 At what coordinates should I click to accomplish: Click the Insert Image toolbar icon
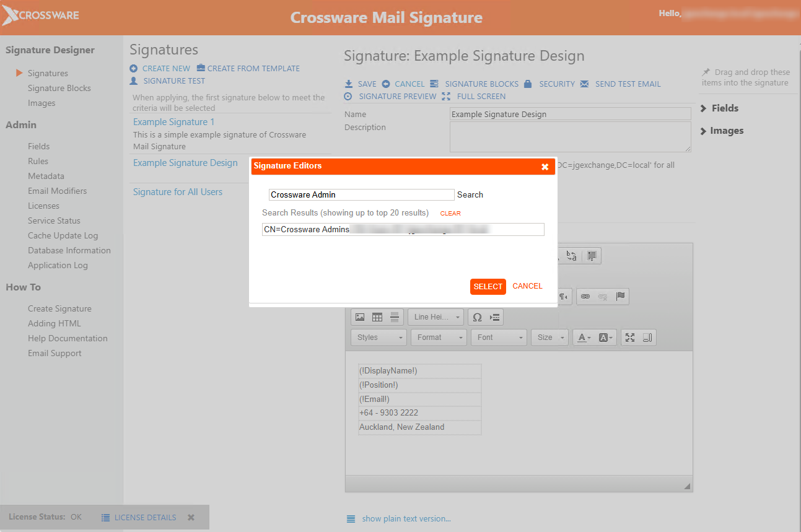tap(359, 318)
